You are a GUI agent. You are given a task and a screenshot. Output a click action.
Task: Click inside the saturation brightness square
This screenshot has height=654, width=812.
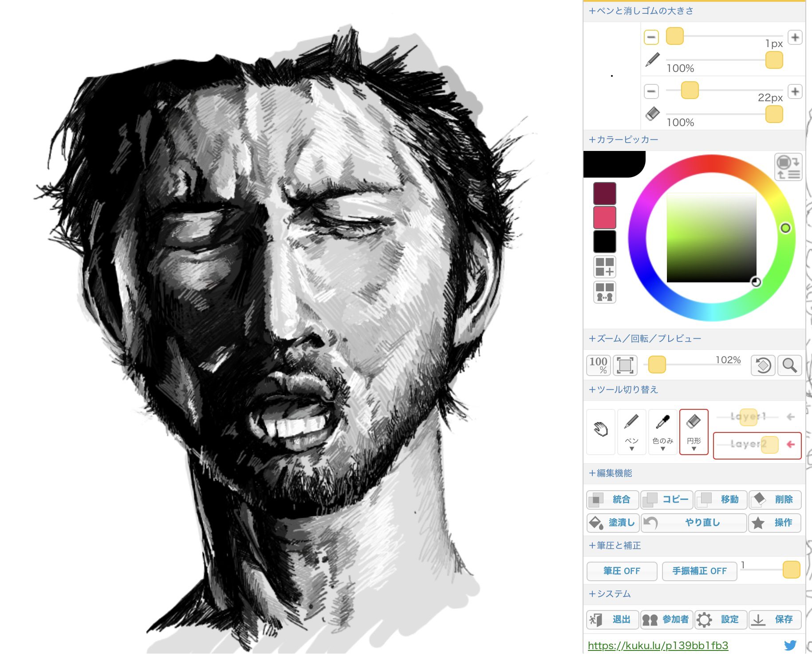point(711,238)
